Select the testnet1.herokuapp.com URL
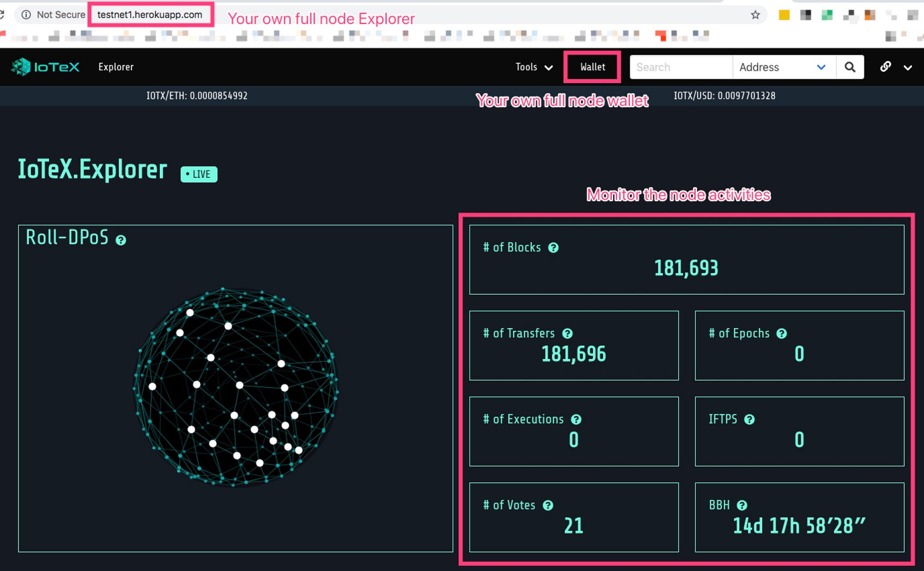The width and height of the screenshot is (924, 571). pos(150,15)
